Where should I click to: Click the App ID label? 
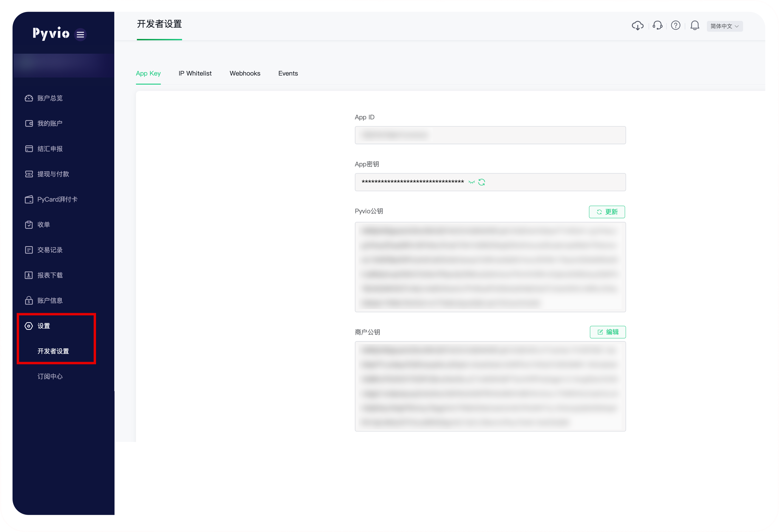point(364,117)
